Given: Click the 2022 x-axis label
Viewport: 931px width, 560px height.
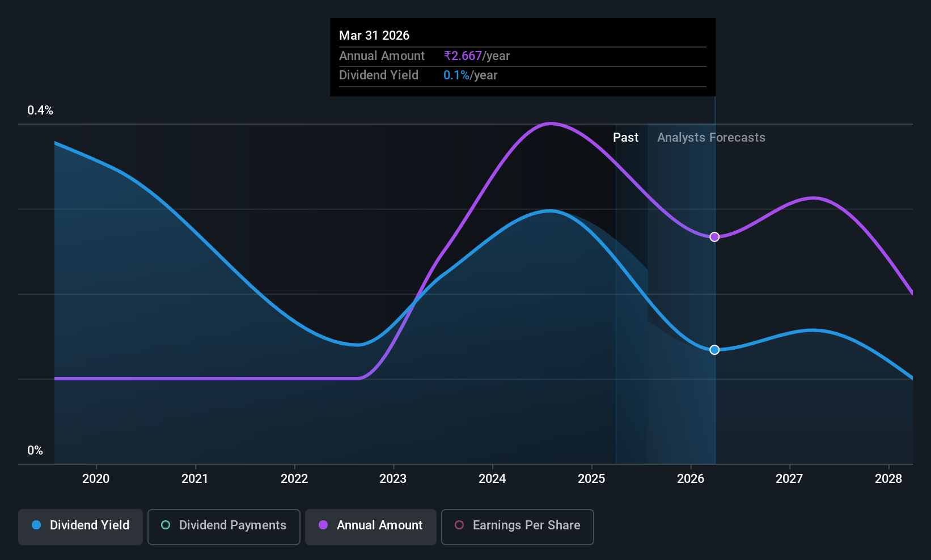Looking at the screenshot, I should click(294, 479).
